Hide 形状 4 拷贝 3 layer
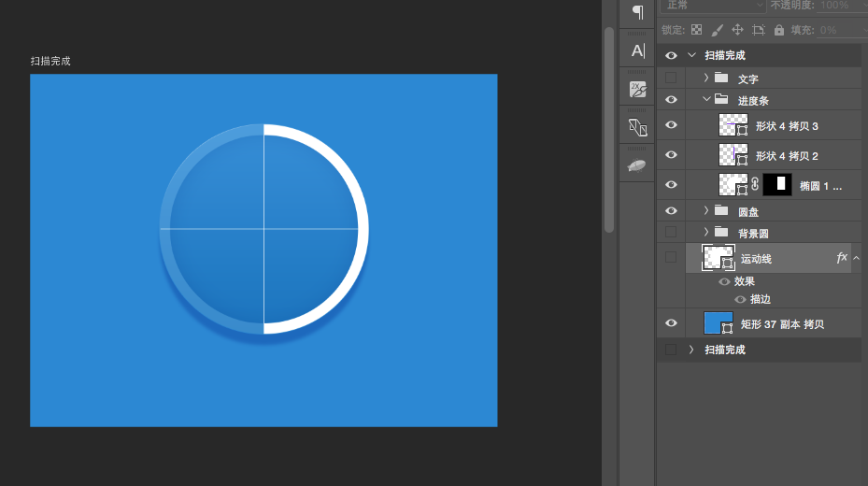 [671, 125]
